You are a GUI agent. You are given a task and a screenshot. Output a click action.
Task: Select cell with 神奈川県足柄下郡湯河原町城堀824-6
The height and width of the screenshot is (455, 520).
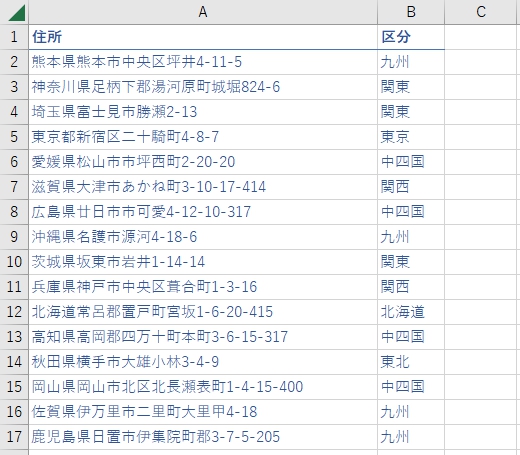click(x=203, y=87)
